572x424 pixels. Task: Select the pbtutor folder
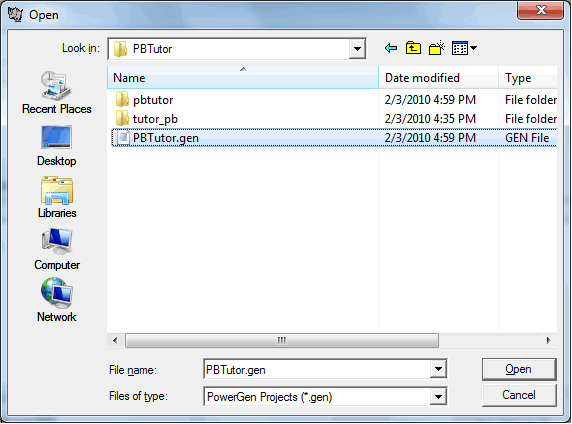pyautogui.click(x=153, y=100)
